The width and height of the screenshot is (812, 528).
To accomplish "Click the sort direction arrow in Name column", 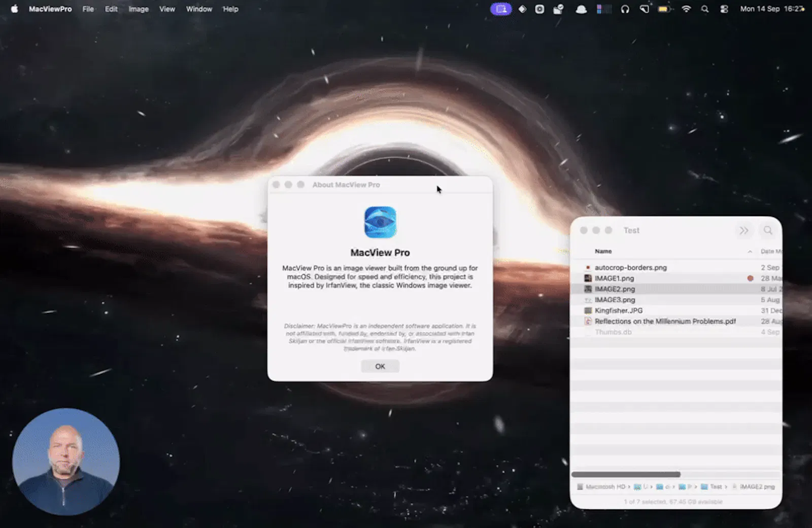I will (x=750, y=252).
